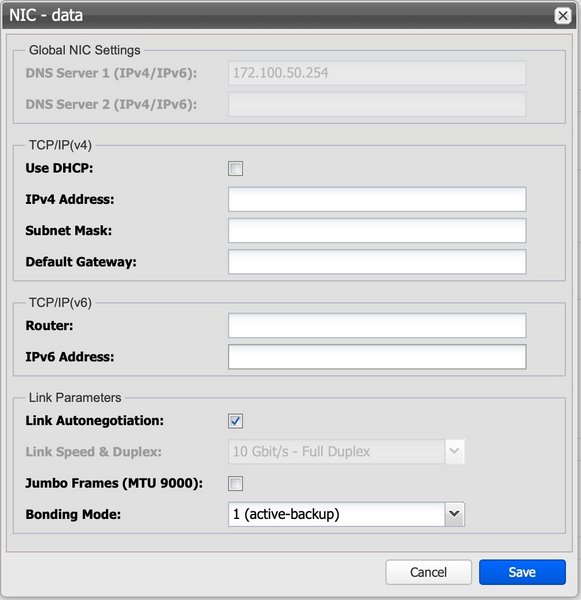Image resolution: width=581 pixels, height=600 pixels.
Task: Cancel the NIC configuration dialog
Action: point(429,572)
